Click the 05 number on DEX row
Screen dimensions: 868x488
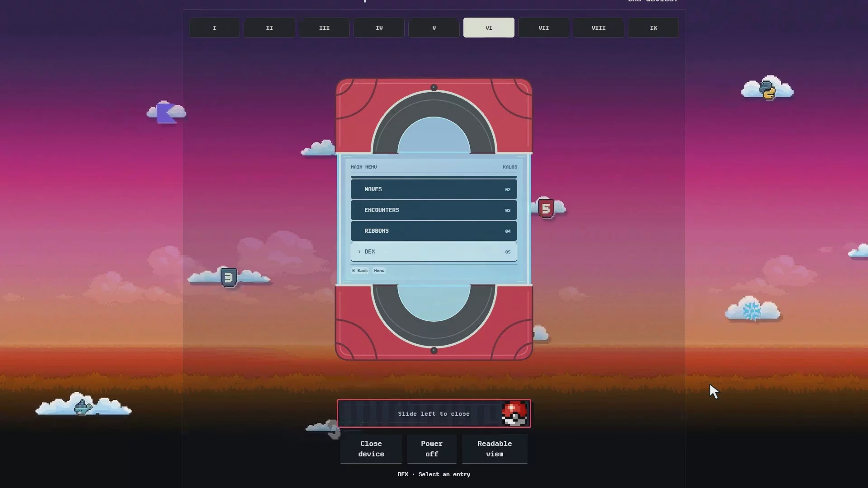(508, 252)
